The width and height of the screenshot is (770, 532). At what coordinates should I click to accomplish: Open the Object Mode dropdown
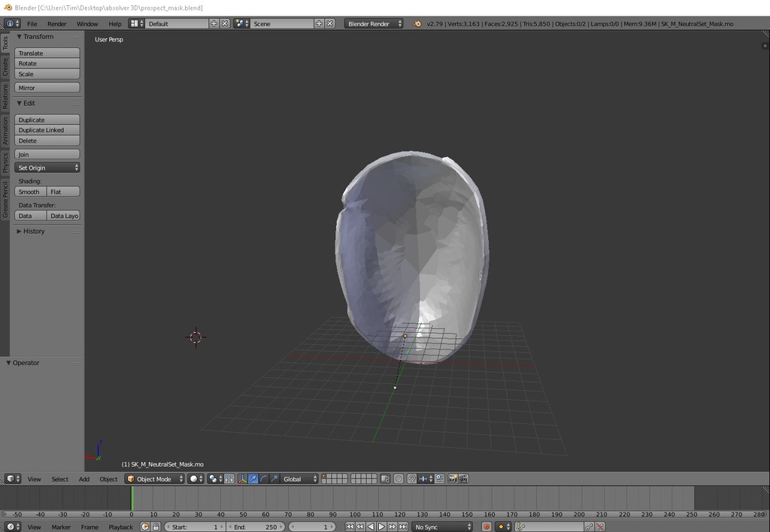click(x=155, y=479)
